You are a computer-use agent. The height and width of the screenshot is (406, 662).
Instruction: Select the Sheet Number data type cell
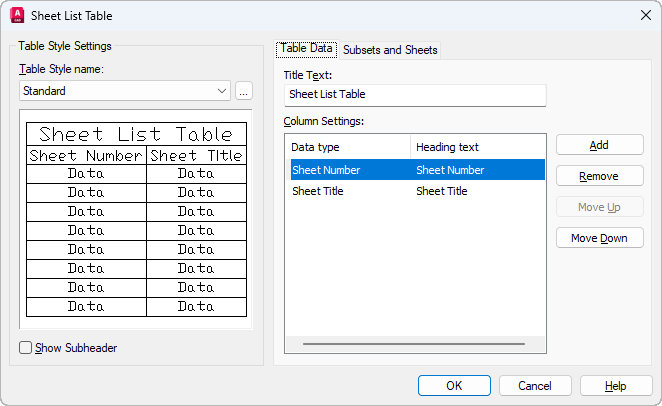point(326,170)
